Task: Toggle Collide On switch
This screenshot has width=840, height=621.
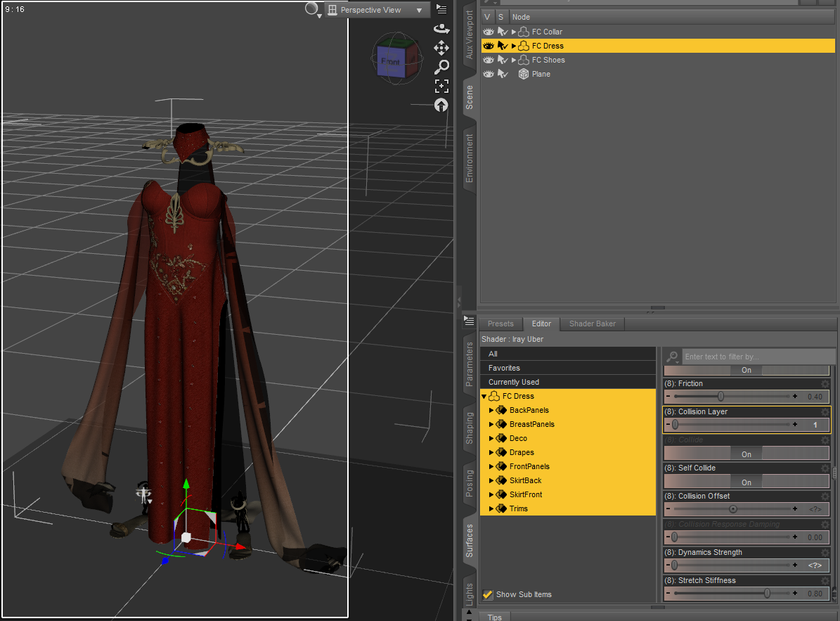Action: (747, 454)
